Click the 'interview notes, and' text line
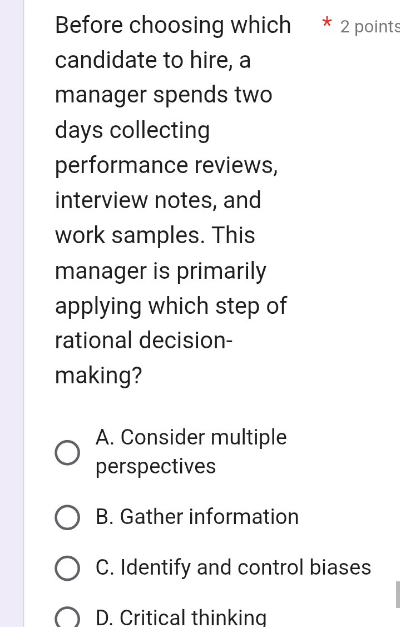Image resolution: width=400 pixels, height=627 pixels. (x=158, y=200)
